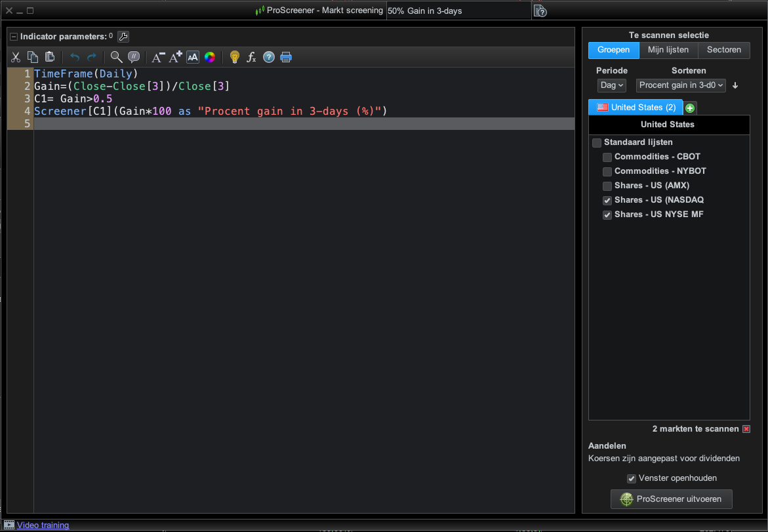Click the Cut scissors icon

pyautogui.click(x=16, y=57)
